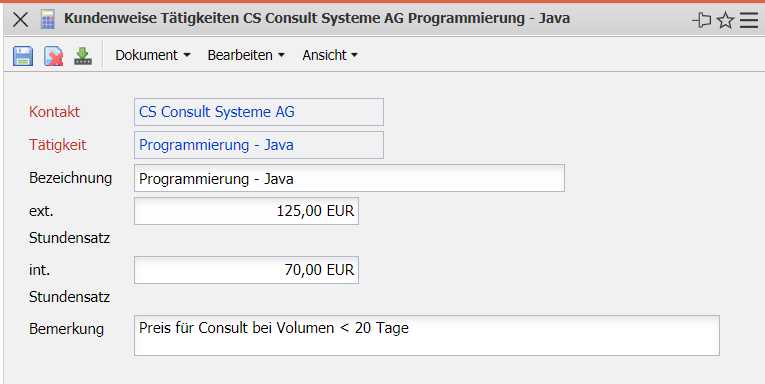Open the Programmierung - Java Tätigkeit link
This screenshot has width=765, height=384.
[216, 145]
